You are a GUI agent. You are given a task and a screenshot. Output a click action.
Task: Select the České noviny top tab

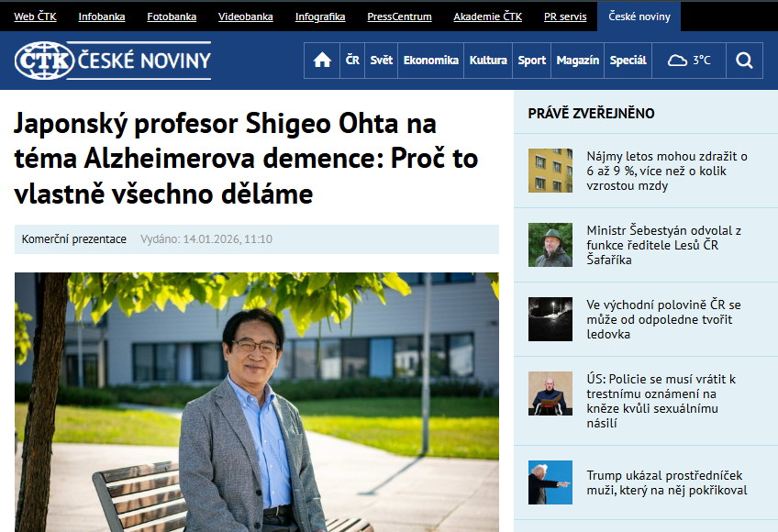point(639,17)
